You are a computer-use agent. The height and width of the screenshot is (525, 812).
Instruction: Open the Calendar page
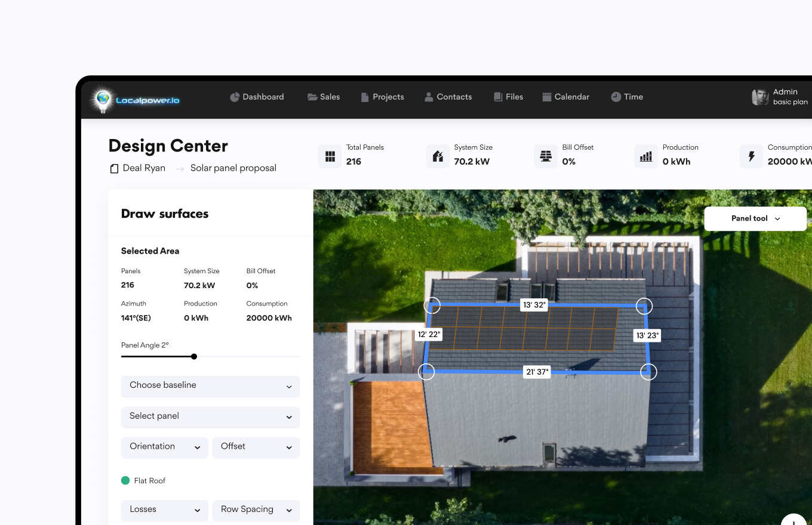(565, 97)
